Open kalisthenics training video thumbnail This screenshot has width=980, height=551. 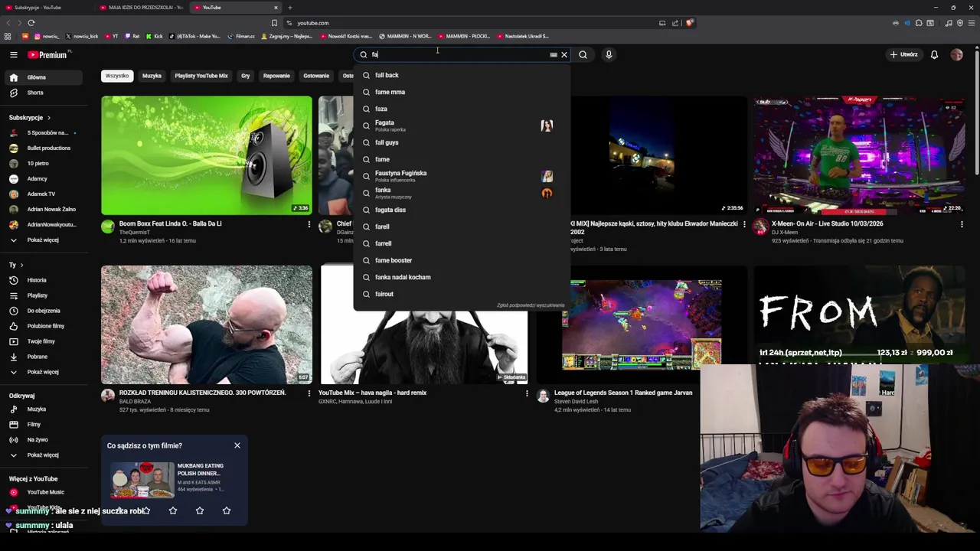(207, 324)
